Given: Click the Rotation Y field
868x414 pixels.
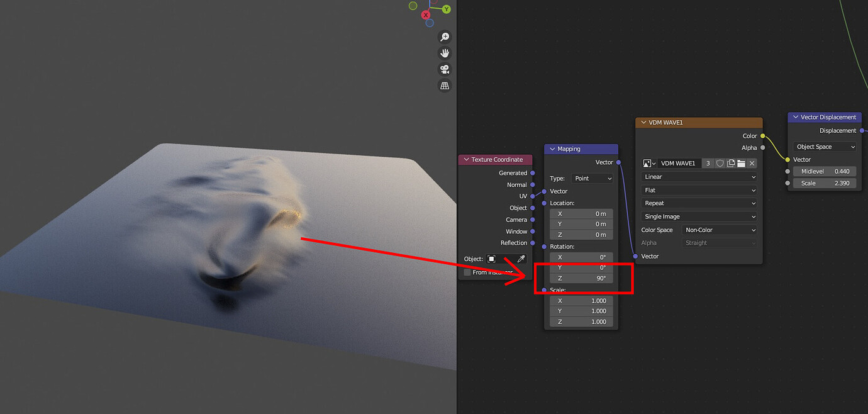Looking at the screenshot, I should (x=581, y=267).
